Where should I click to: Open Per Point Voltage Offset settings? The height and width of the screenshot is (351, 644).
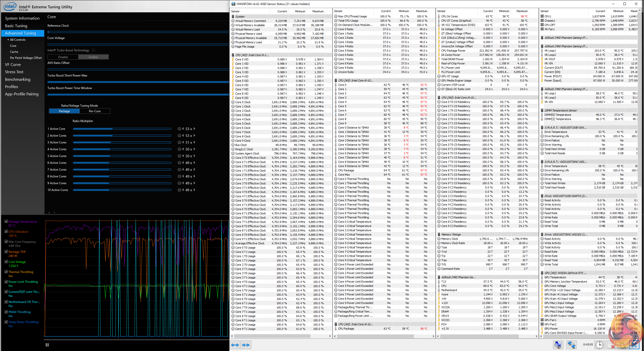coord(26,58)
